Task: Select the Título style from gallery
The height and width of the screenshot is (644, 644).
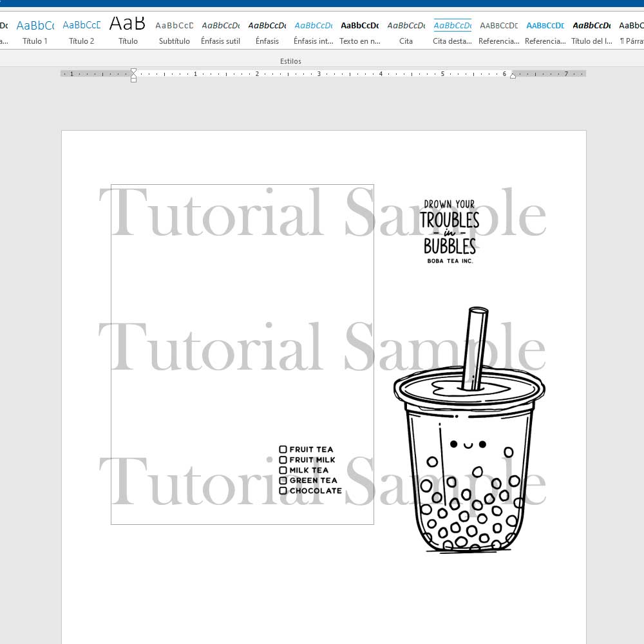Action: point(128,32)
